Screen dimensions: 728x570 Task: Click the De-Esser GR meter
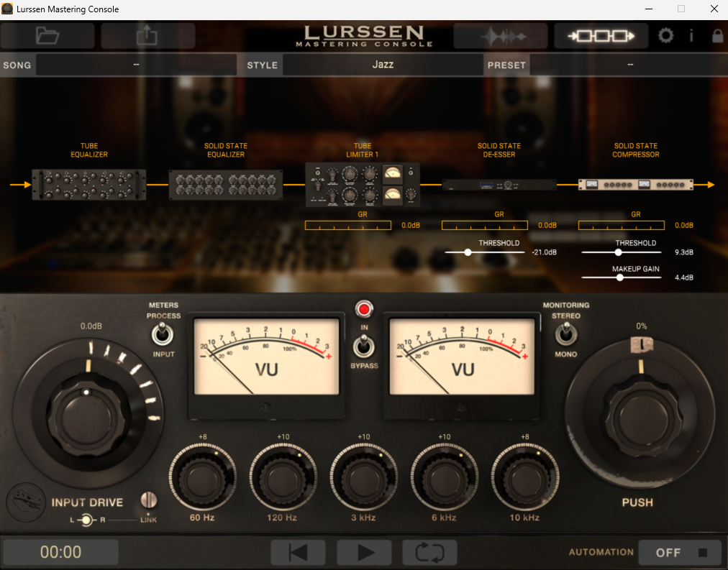485,226
